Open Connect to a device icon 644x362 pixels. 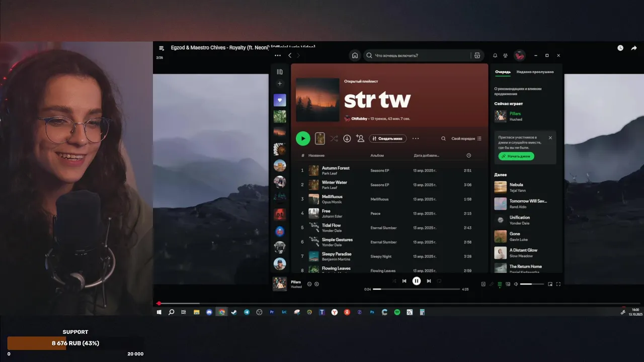tap(508, 284)
